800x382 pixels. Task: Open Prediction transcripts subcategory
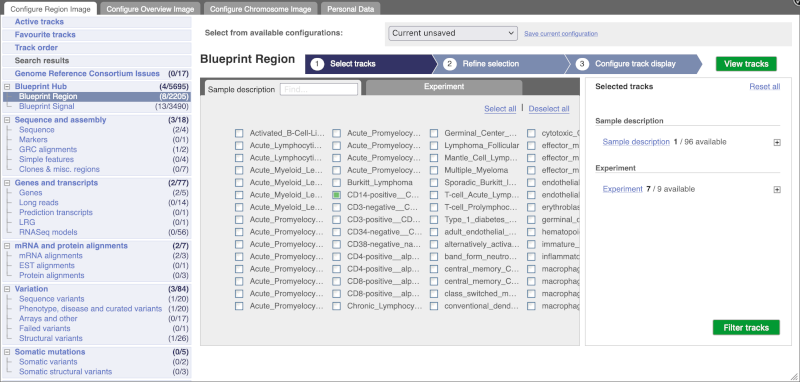pos(56,212)
